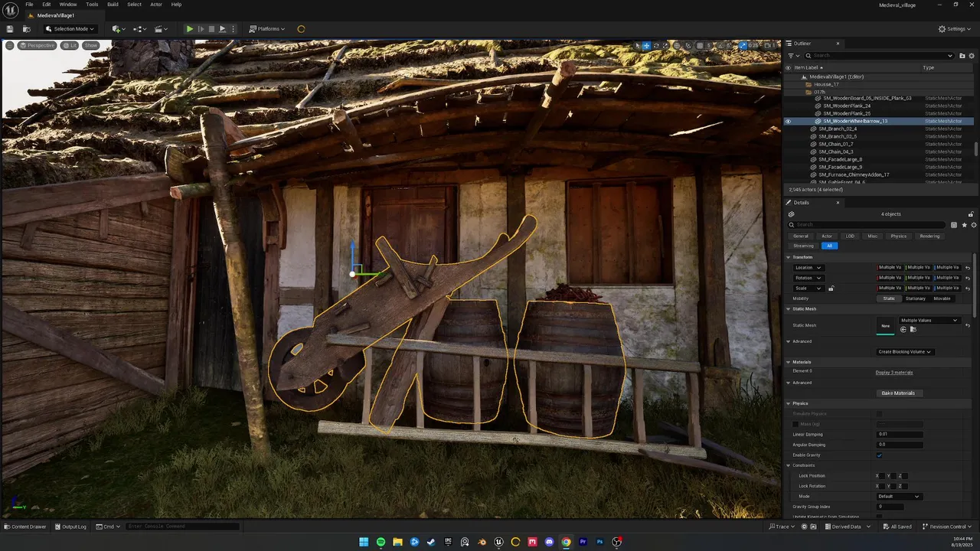Open the viewport hamburger options menu
Viewport: 980px width, 551px height.
(x=9, y=45)
